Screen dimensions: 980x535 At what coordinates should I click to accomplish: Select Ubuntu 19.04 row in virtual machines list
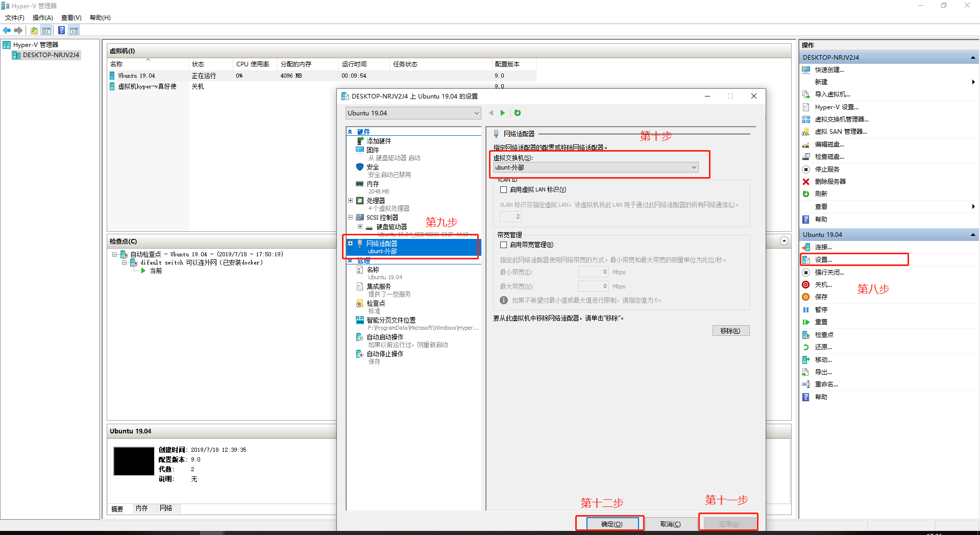322,76
